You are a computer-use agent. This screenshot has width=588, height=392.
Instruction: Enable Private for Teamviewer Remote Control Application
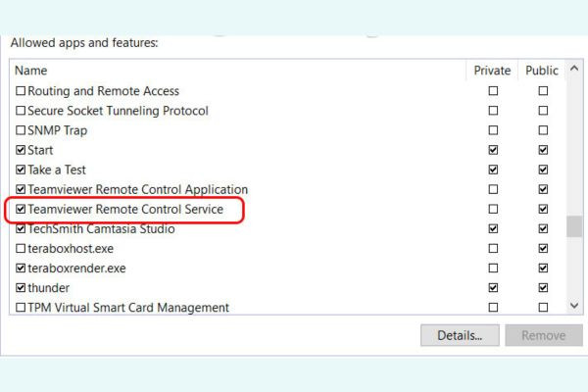pos(493,189)
